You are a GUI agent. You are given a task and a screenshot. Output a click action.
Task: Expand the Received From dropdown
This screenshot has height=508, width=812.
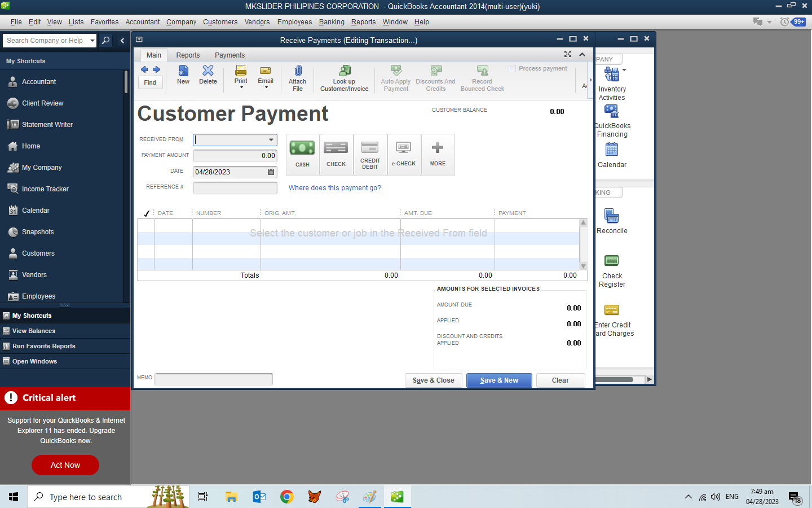point(271,140)
